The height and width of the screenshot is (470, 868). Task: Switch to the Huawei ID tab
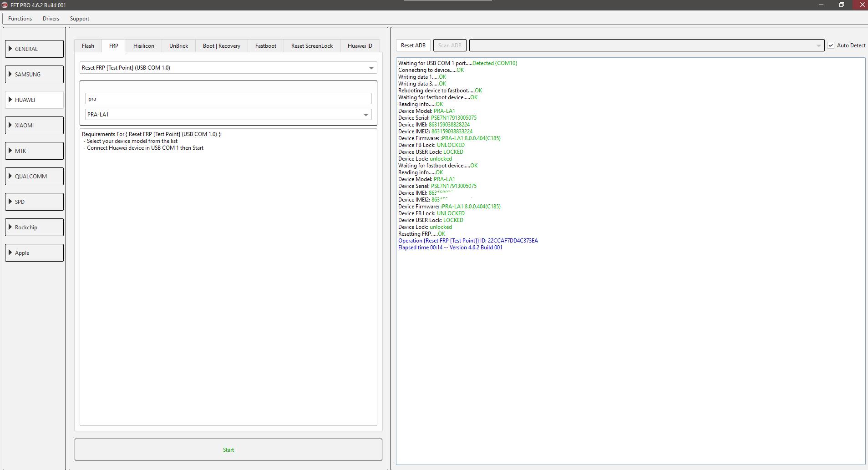click(x=360, y=46)
